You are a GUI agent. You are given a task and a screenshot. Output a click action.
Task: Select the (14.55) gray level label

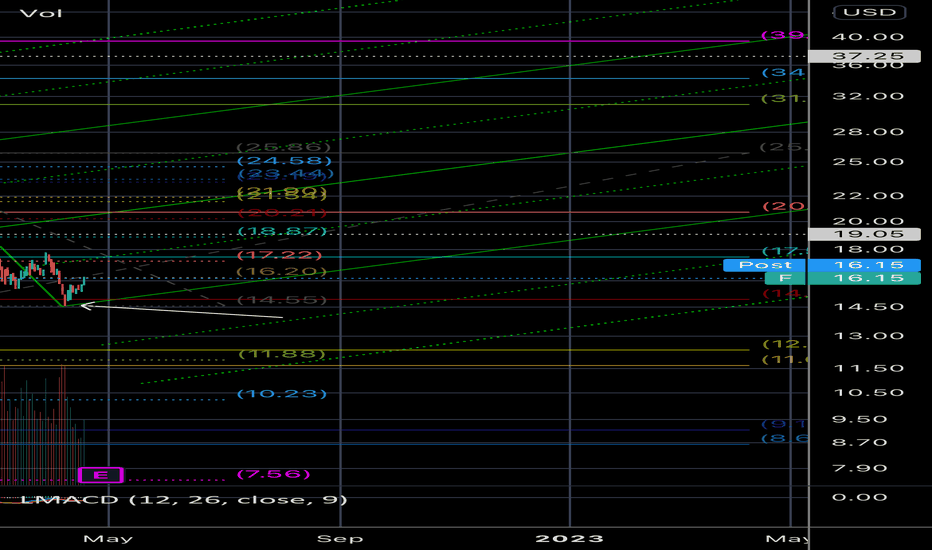pos(282,300)
